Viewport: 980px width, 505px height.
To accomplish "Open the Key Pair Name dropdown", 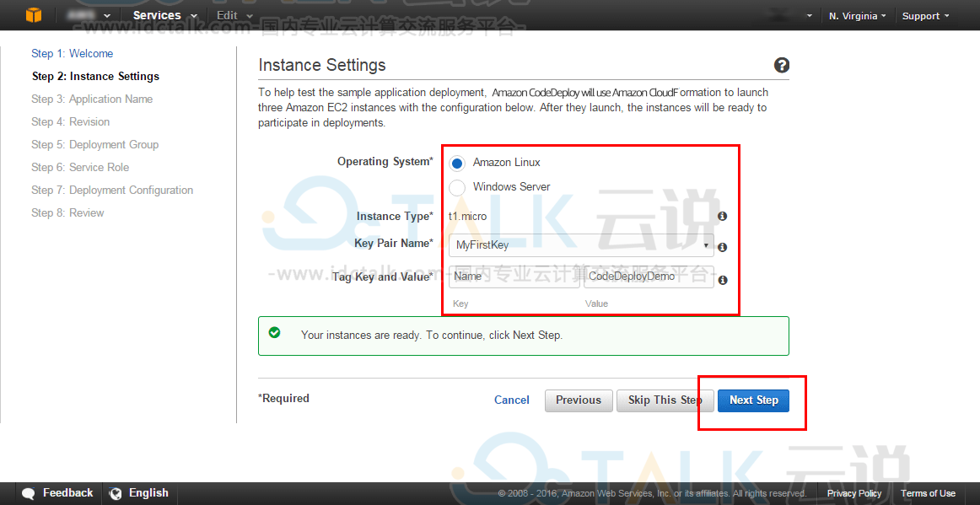I will (x=581, y=245).
